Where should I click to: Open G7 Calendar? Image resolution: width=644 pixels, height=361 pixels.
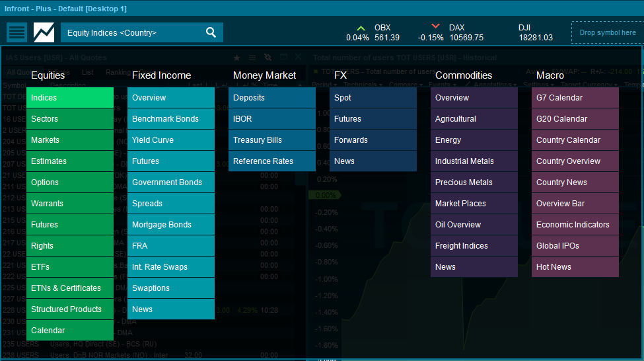click(575, 97)
